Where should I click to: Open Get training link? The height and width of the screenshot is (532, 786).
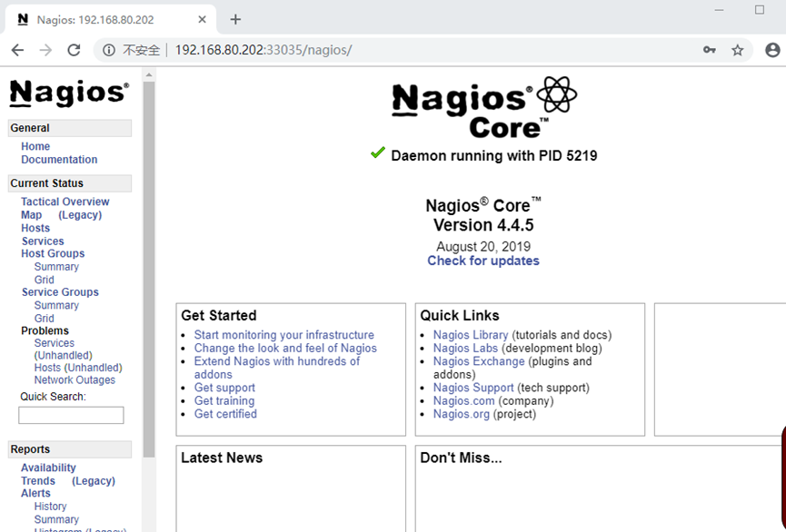pyautogui.click(x=224, y=400)
